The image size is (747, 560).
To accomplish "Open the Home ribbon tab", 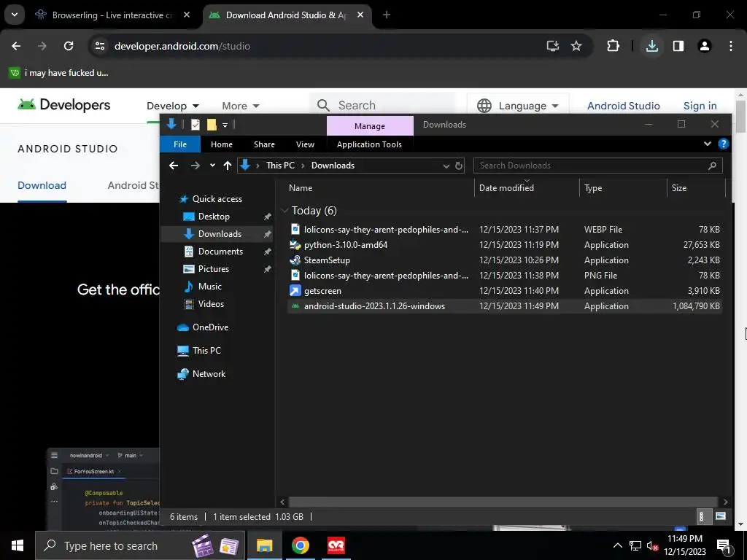I will [x=222, y=144].
